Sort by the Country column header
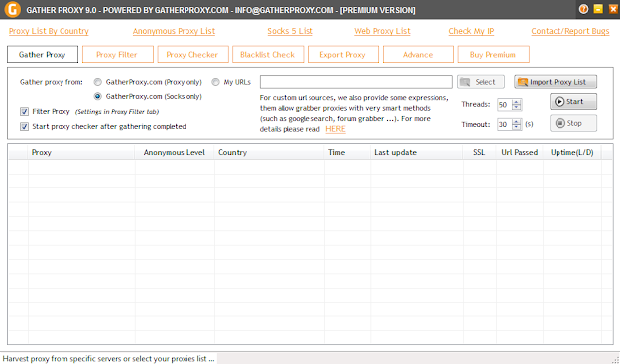 [x=269, y=152]
